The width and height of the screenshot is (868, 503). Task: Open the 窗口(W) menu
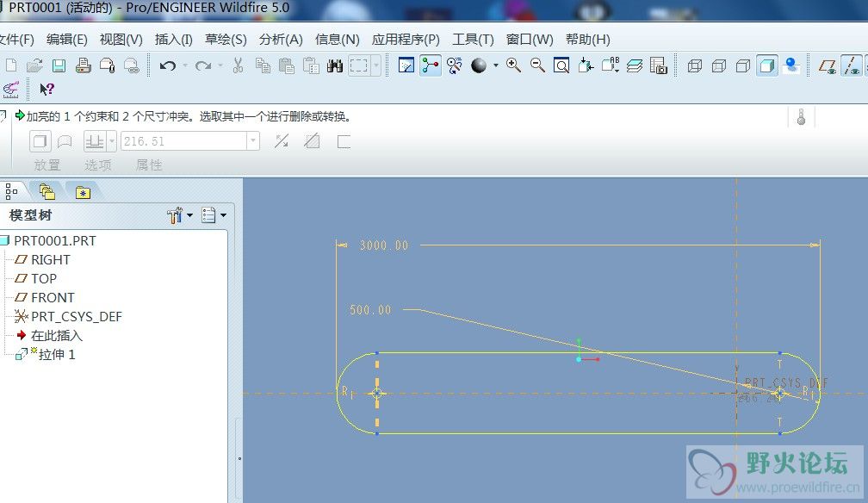[530, 40]
